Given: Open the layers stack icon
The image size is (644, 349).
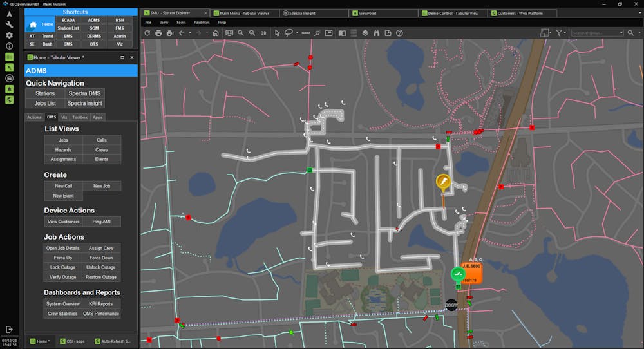Looking at the screenshot, I should pyautogui.click(x=365, y=33).
